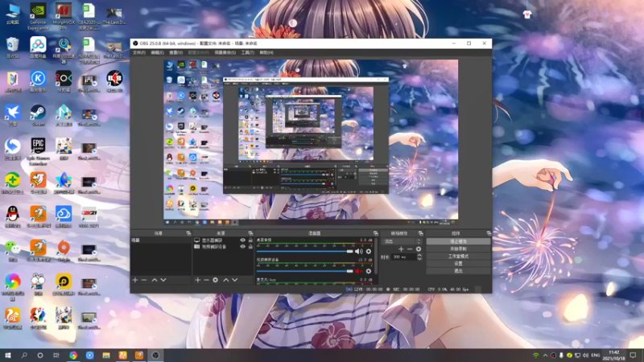Open Task View from the taskbar
Image resolution: width=644 pixels, height=362 pixels.
click(56, 356)
